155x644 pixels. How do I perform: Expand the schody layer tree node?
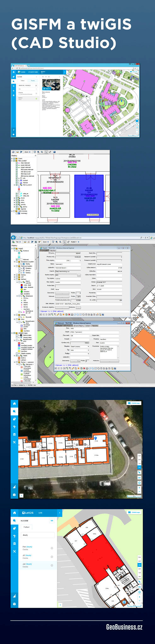14,204
